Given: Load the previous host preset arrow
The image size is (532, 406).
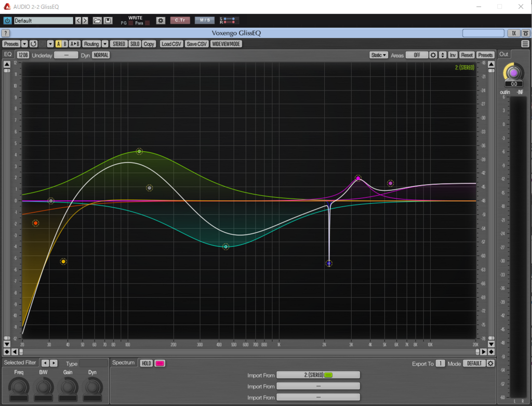Looking at the screenshot, I should click(78, 21).
